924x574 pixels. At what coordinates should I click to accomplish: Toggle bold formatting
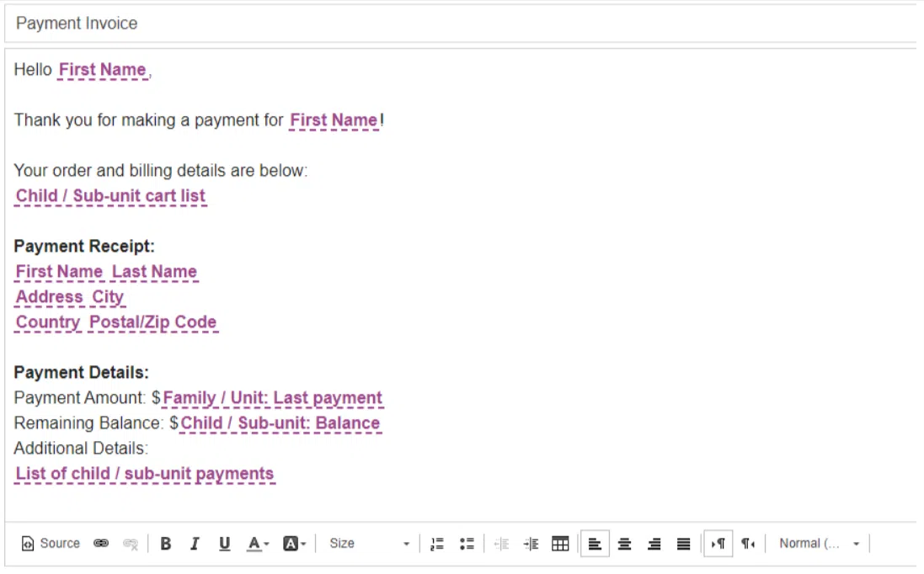coord(166,544)
